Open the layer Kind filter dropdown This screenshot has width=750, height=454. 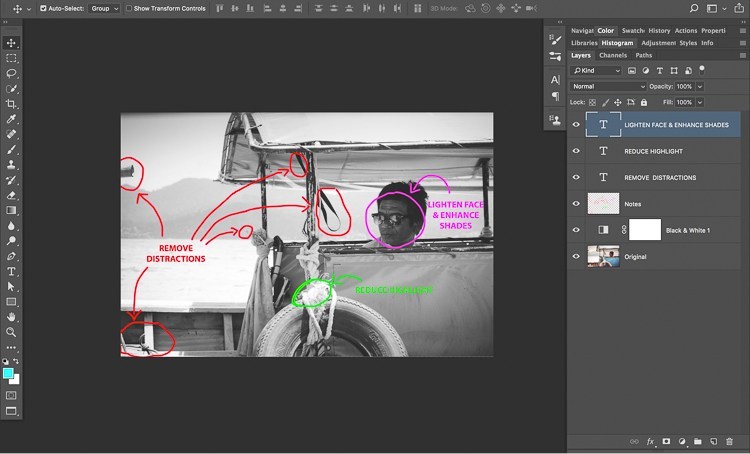point(596,71)
